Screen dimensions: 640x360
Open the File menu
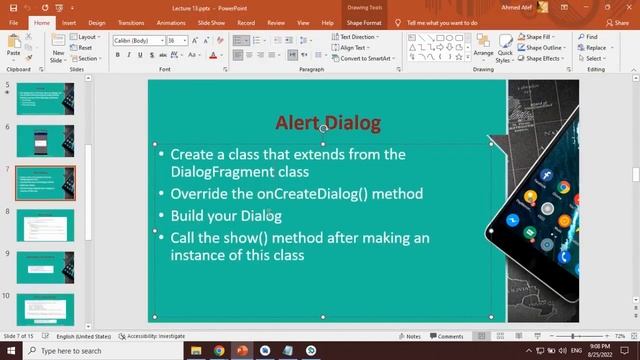pyautogui.click(x=13, y=23)
